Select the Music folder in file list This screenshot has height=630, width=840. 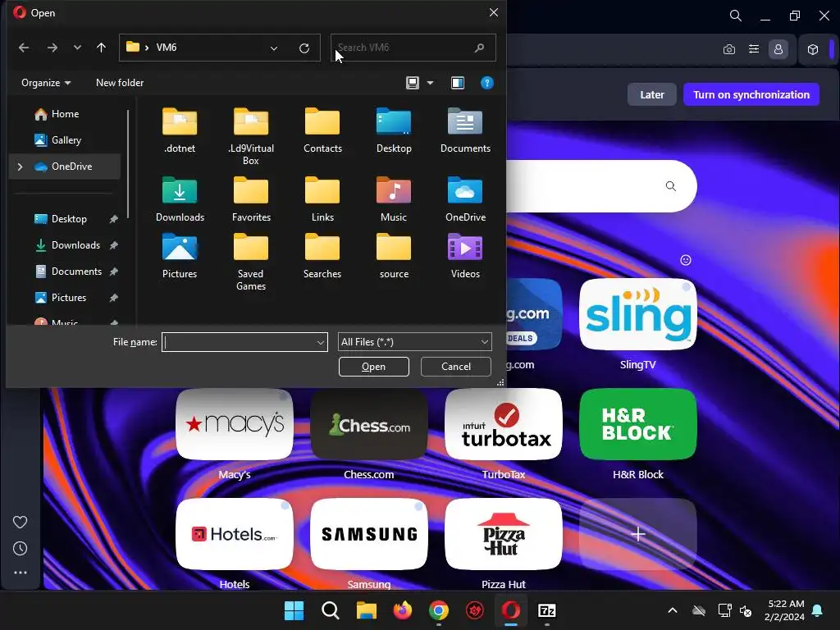pos(394,199)
